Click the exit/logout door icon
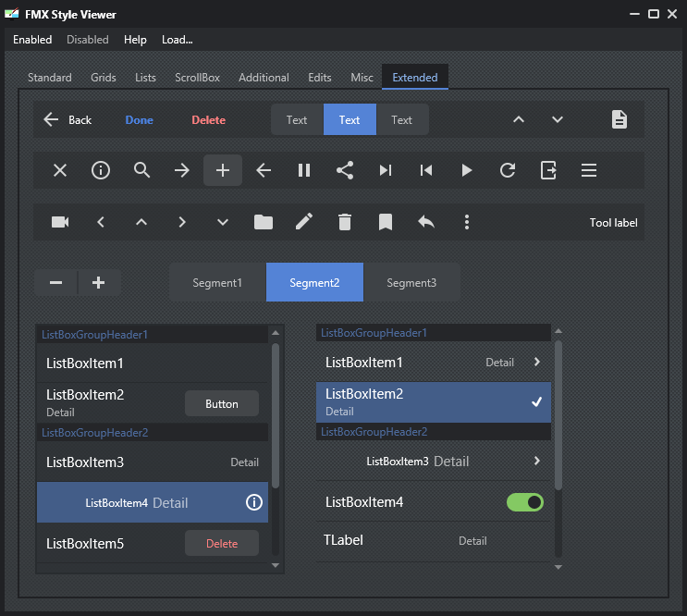The image size is (687, 616). click(x=548, y=170)
